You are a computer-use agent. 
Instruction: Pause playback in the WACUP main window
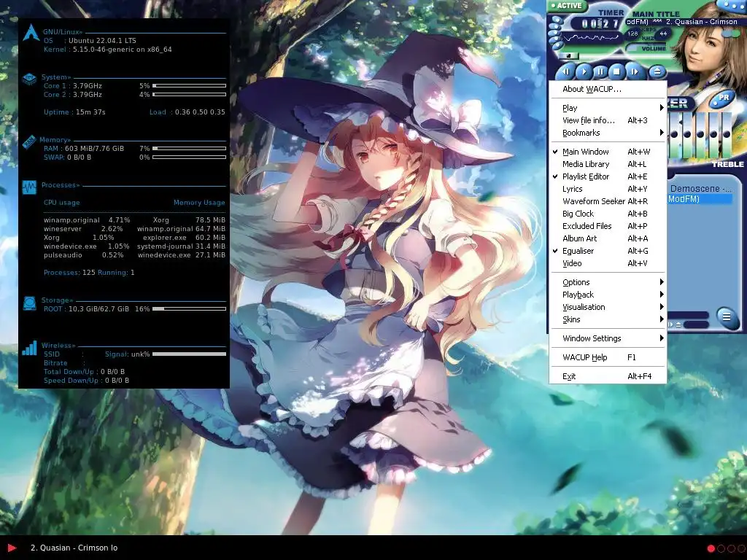coord(600,72)
